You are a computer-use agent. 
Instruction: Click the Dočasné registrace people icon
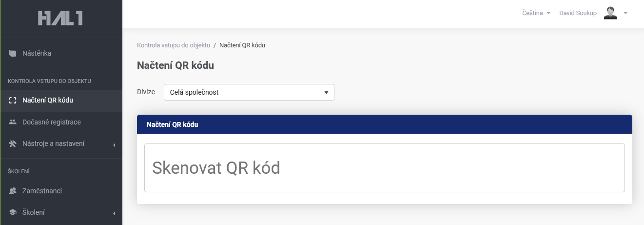(13, 122)
